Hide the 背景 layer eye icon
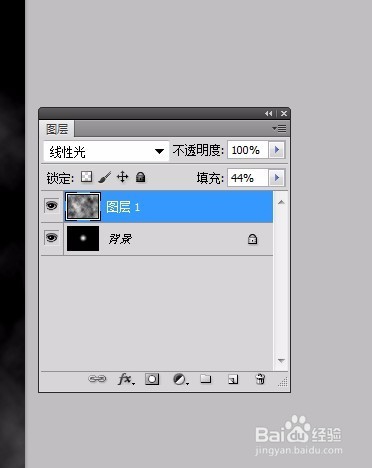The image size is (372, 468). pos(51,238)
